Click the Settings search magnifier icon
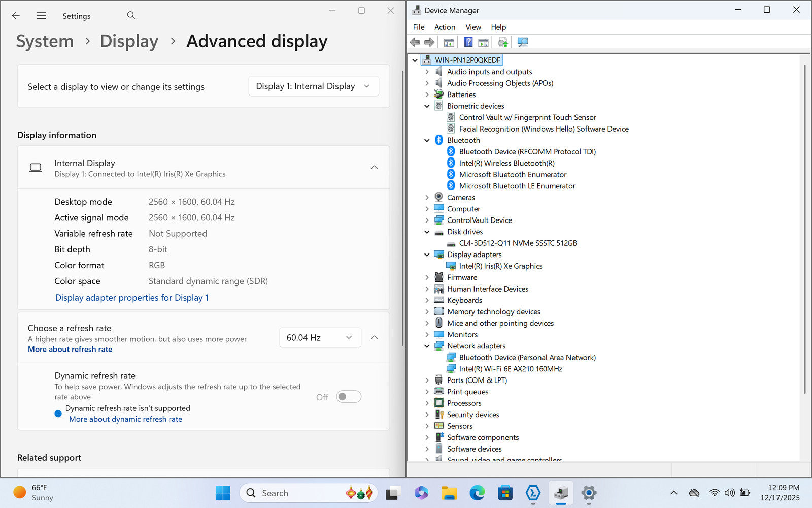 131,15
